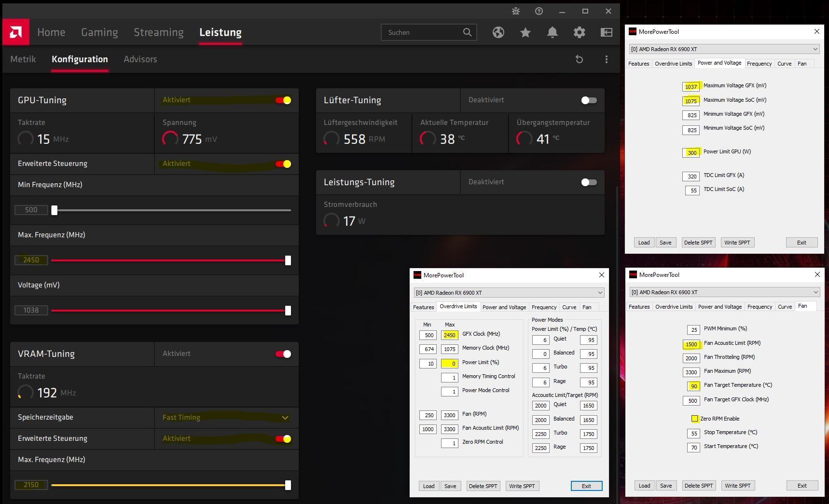Open GPU dropdown in Overdrive Limits window

(509, 293)
